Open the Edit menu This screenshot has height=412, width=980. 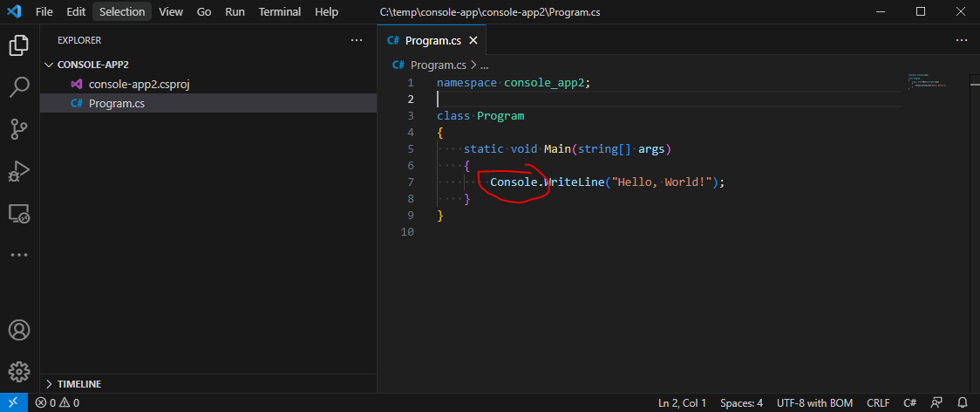pyautogui.click(x=76, y=11)
